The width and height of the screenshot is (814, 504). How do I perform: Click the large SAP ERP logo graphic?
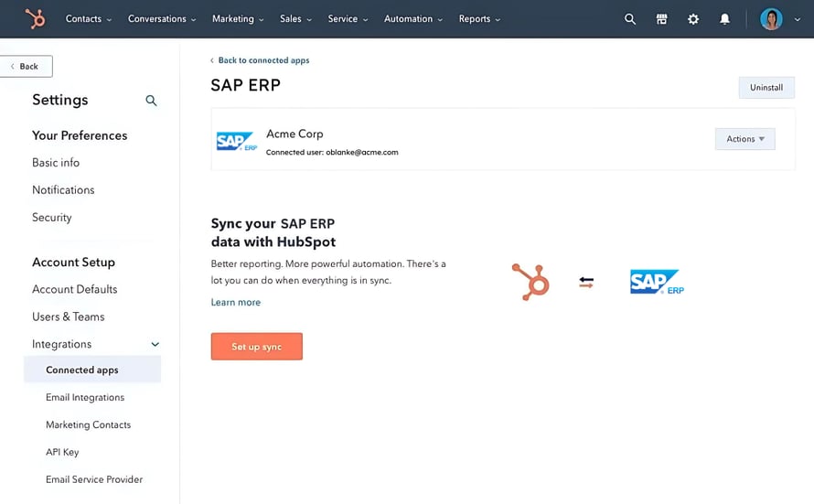[x=657, y=282]
